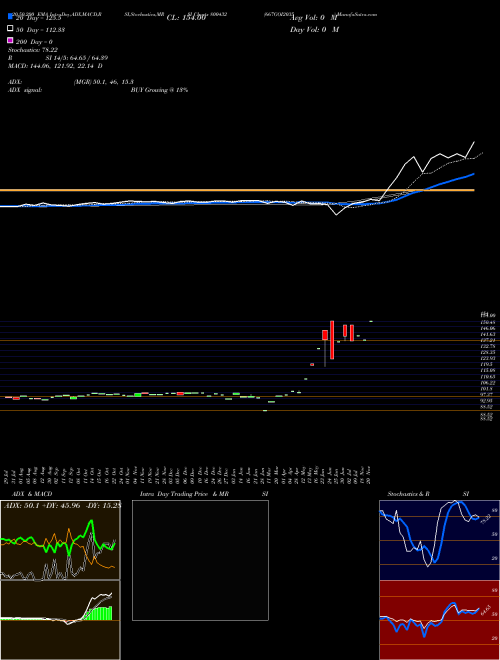This screenshot has width=500, height=660.
Task: Click the magenta 200 Day legend swatch
Action: point(11,40)
